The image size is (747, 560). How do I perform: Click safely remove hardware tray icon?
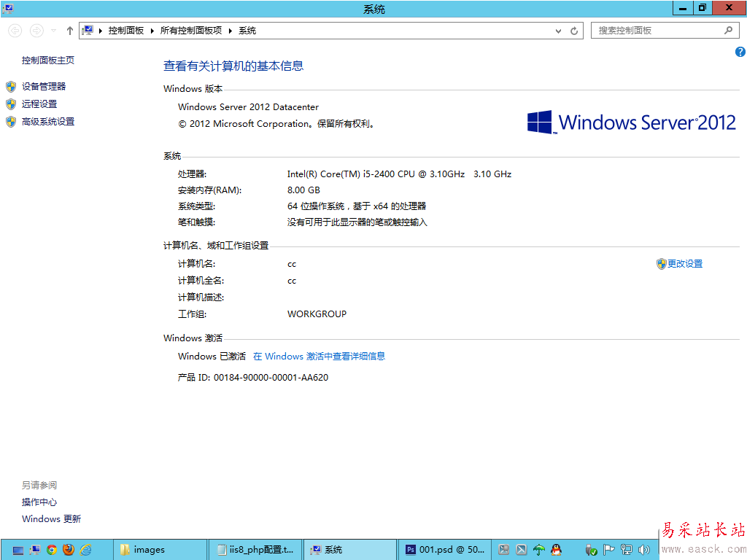[591, 550]
